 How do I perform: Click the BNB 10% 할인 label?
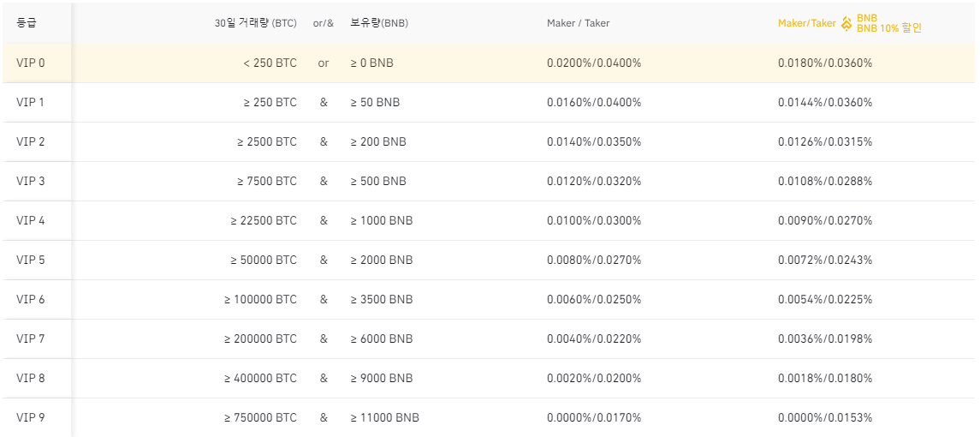(x=888, y=28)
